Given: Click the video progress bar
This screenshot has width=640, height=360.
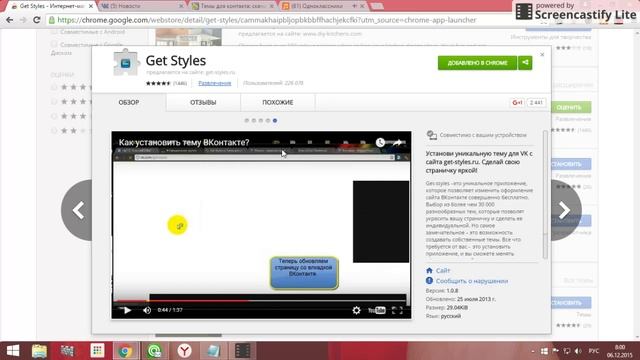Looking at the screenshot, I should coord(260,301).
